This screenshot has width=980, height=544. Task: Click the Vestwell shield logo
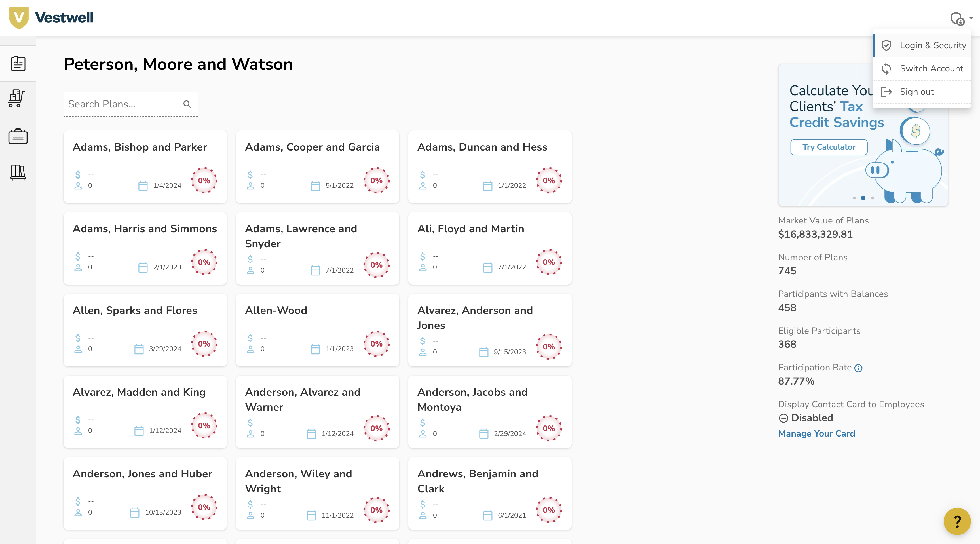19,18
